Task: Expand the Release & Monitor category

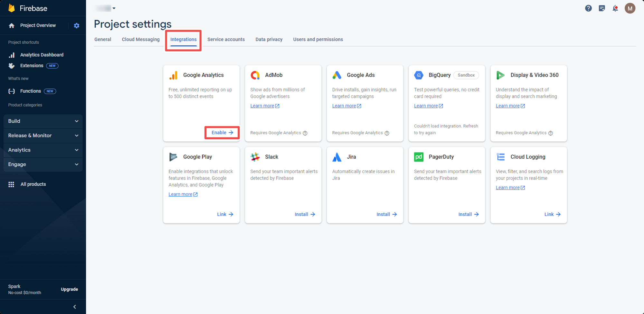Action: click(x=43, y=136)
